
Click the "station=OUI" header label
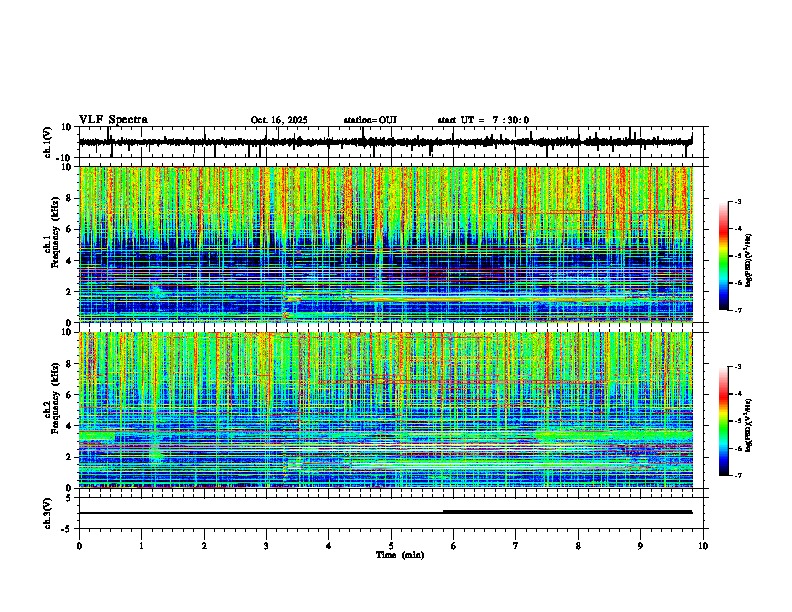(370, 120)
